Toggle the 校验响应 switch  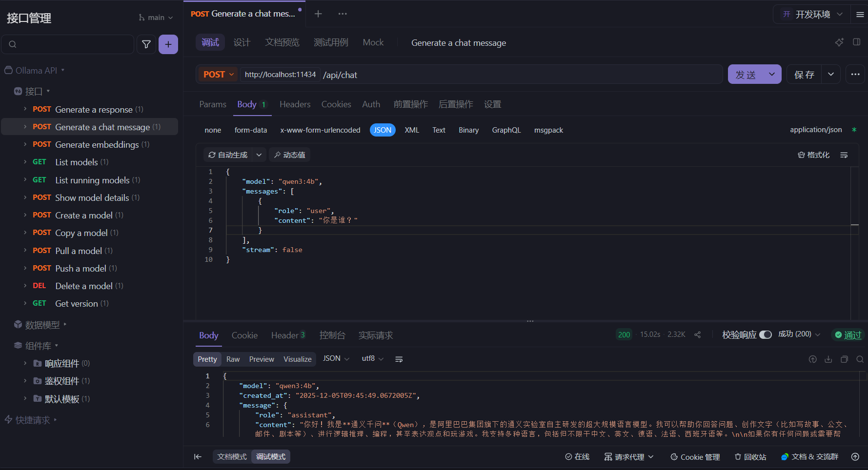(766, 334)
